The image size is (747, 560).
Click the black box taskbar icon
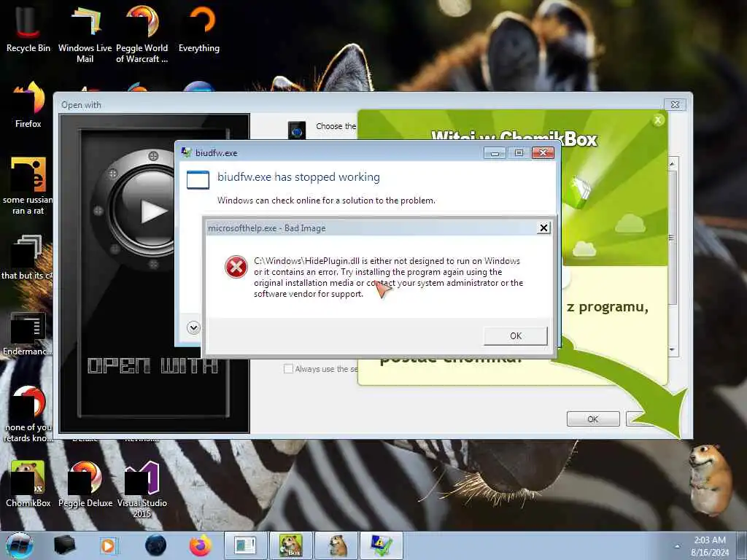point(64,545)
